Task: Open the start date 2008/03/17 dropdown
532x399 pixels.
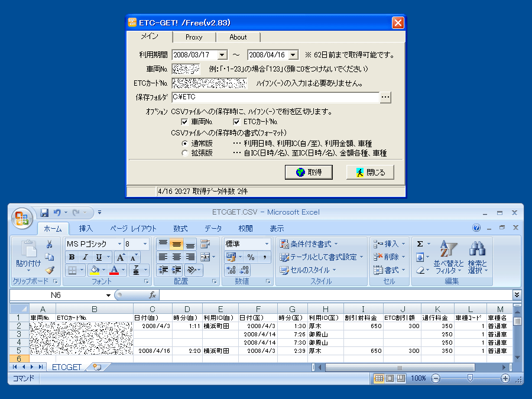Action: coord(222,55)
